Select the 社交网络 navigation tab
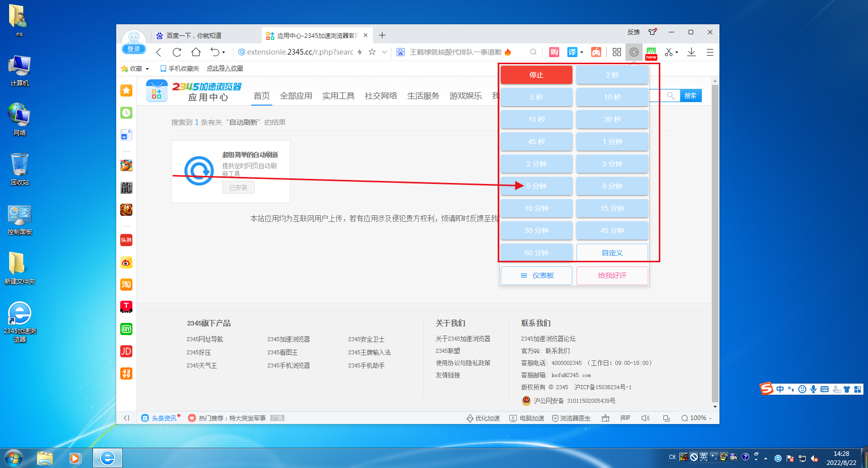Viewport: 868px width, 468px height. tap(381, 96)
